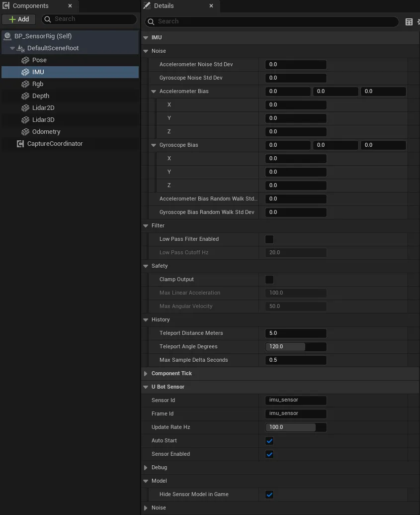Uncheck the Auto Start checkbox

(x=269, y=441)
